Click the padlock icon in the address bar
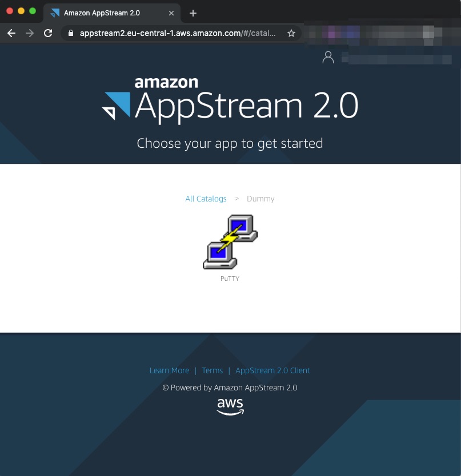461x476 pixels. coord(72,33)
